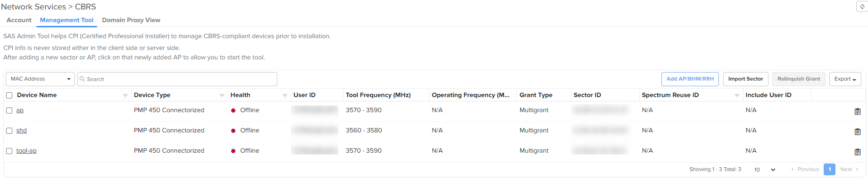The width and height of the screenshot is (868, 180).
Task: Open Spectrum Reuse ID column filter icon
Action: point(737,95)
